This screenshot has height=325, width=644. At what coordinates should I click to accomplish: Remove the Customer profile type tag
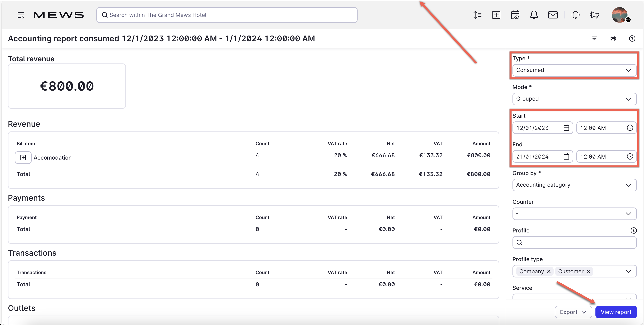click(588, 272)
